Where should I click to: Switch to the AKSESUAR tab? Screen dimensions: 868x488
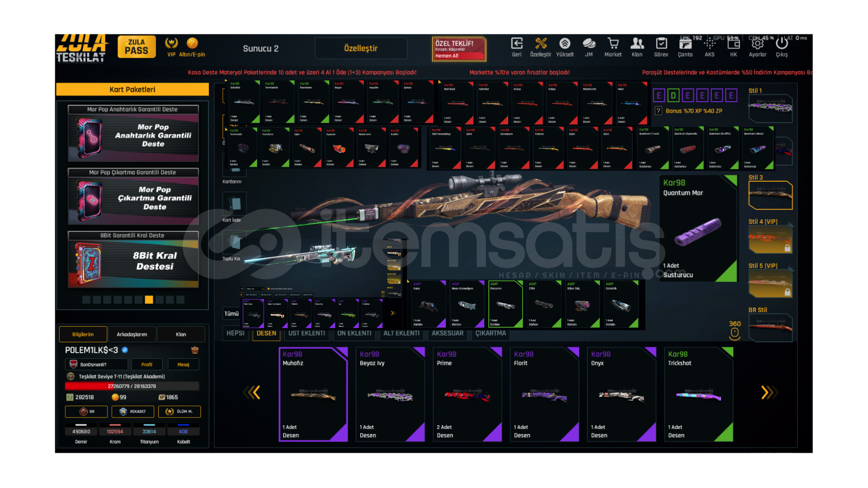coord(448,333)
